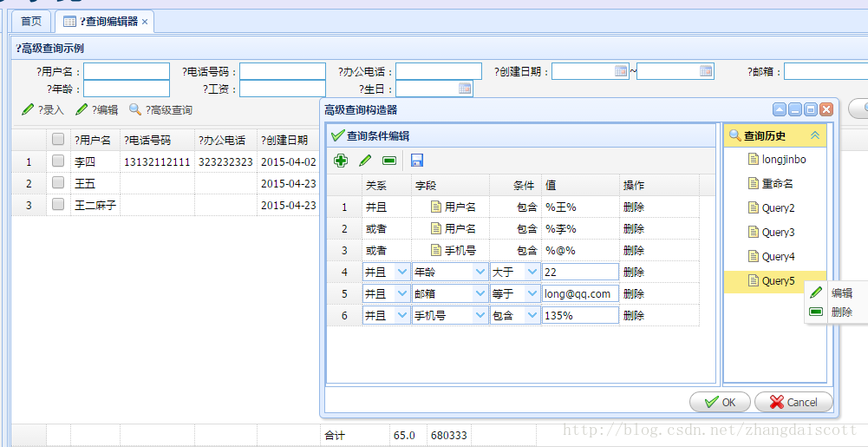Open the 并且 relation dropdown in row 5
The height and width of the screenshot is (447, 868).
pos(402,293)
